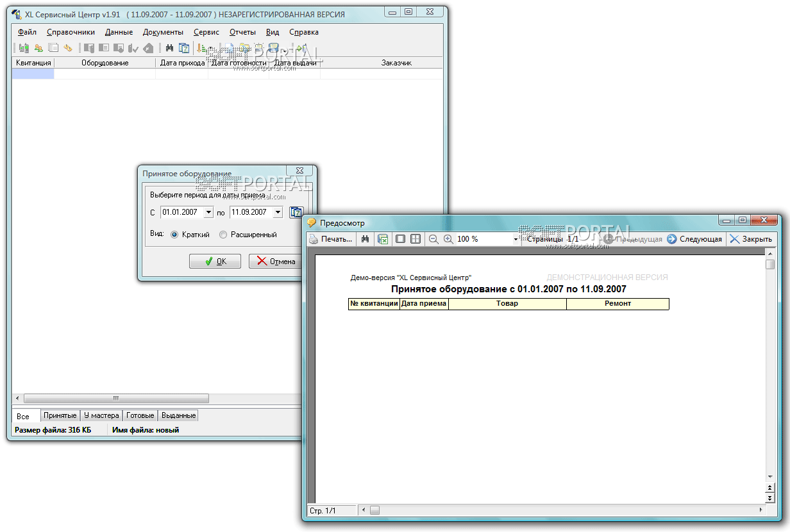Confirm the period dialog with OK
The height and width of the screenshot is (532, 790).
(215, 261)
